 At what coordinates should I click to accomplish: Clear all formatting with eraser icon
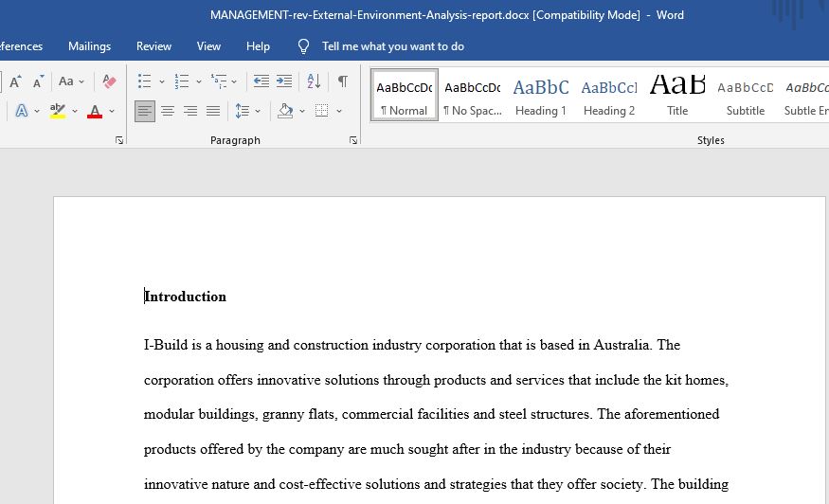click(109, 81)
